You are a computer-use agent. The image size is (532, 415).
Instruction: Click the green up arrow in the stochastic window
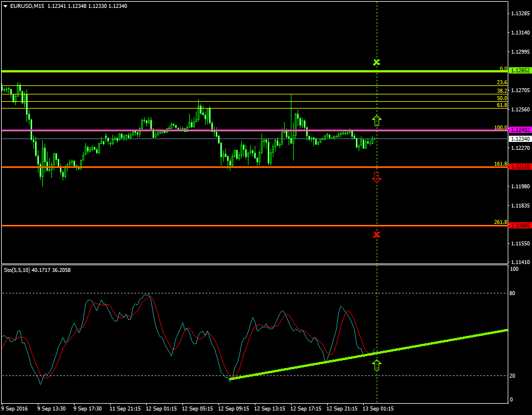377,365
